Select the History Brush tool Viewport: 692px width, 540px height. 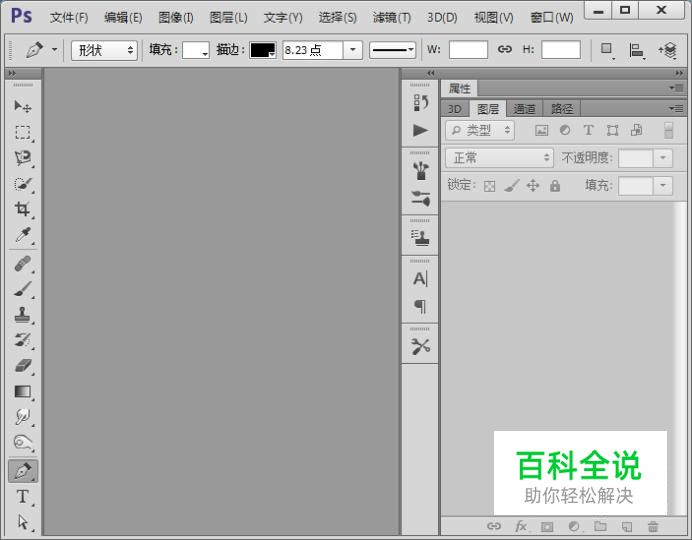click(23, 340)
